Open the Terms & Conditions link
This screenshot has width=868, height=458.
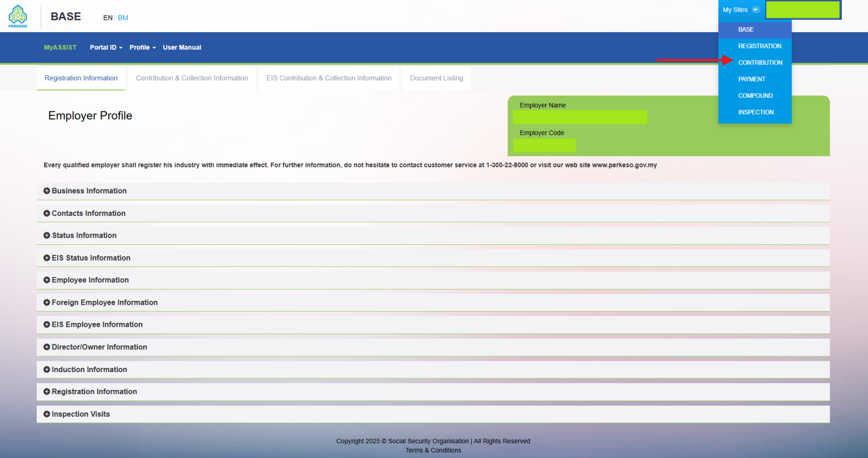coord(433,450)
